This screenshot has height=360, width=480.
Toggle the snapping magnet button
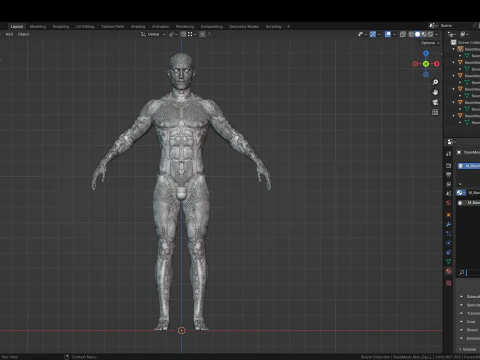coord(183,34)
